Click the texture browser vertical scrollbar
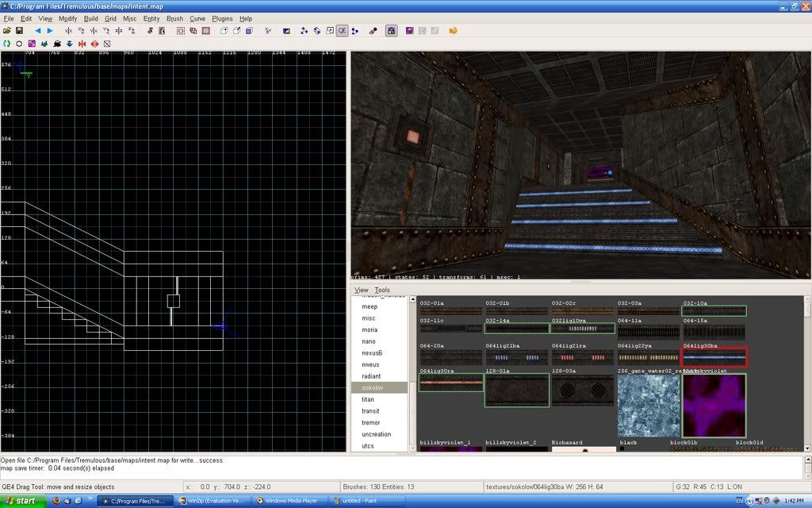The width and height of the screenshot is (812, 508). (x=806, y=373)
